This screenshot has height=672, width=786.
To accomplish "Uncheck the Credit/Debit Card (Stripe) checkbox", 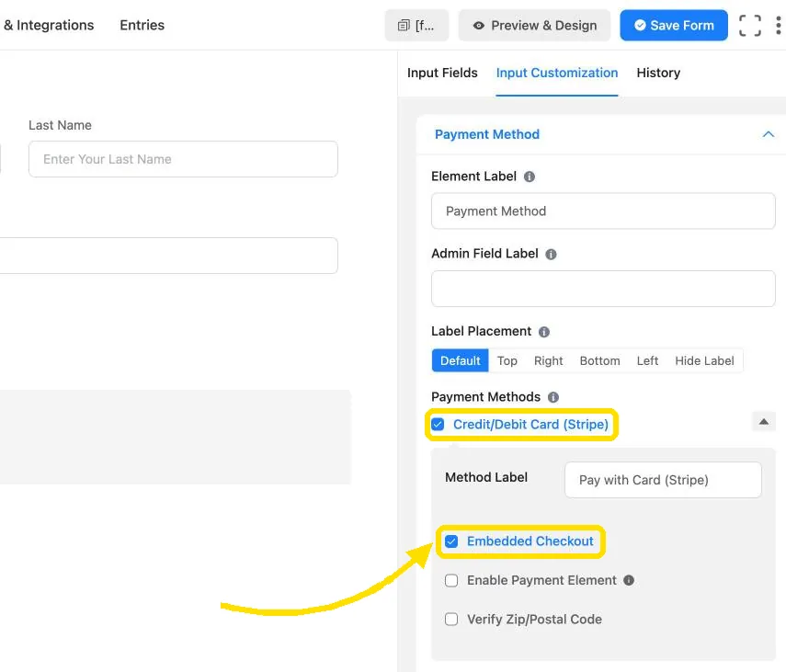I will tap(438, 425).
